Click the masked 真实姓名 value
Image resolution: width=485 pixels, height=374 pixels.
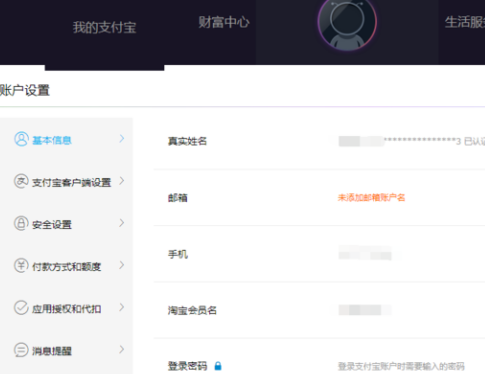[x=400, y=141]
